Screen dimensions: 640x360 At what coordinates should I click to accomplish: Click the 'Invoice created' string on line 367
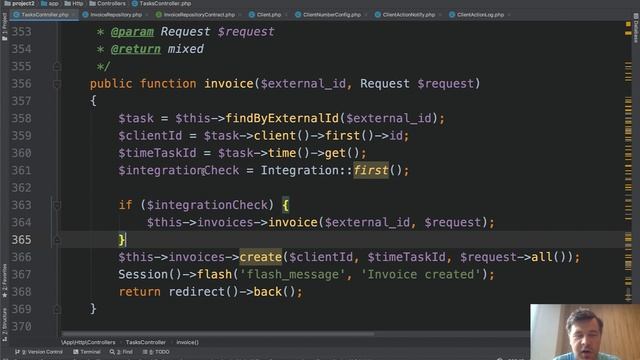(422, 274)
